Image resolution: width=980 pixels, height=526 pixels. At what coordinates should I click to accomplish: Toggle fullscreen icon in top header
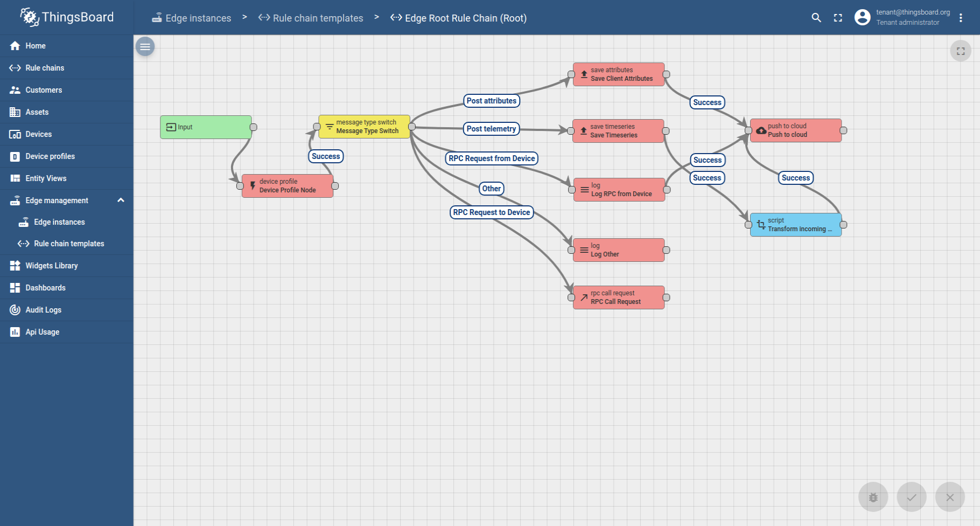click(838, 18)
